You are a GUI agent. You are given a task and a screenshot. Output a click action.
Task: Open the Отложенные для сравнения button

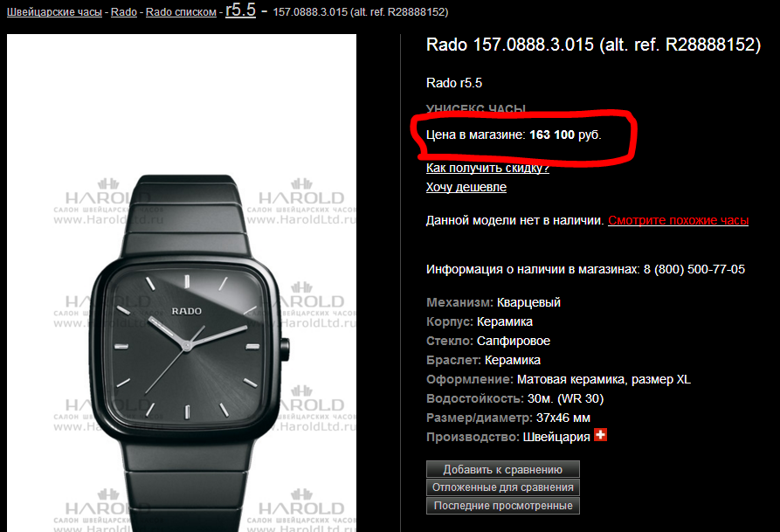503,487
